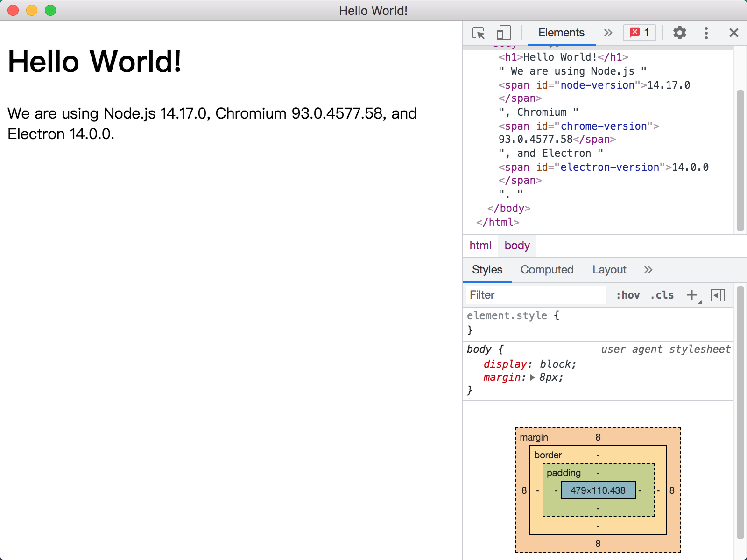Click the body breadcrumb
The image size is (747, 560).
[x=517, y=245]
